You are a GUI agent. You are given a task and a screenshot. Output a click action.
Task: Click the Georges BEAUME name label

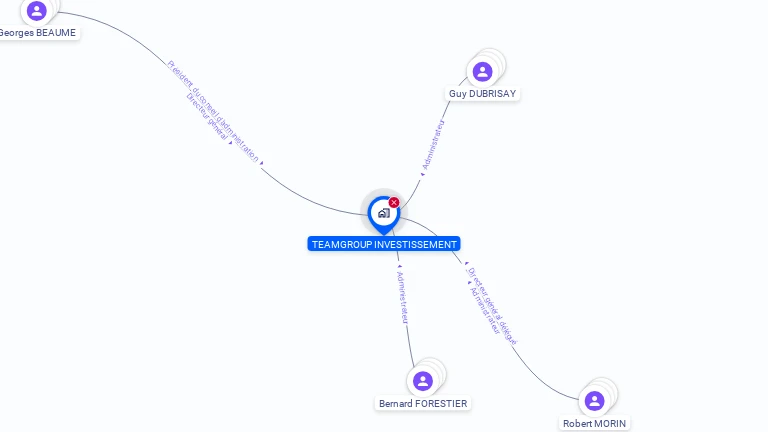[x=38, y=33]
